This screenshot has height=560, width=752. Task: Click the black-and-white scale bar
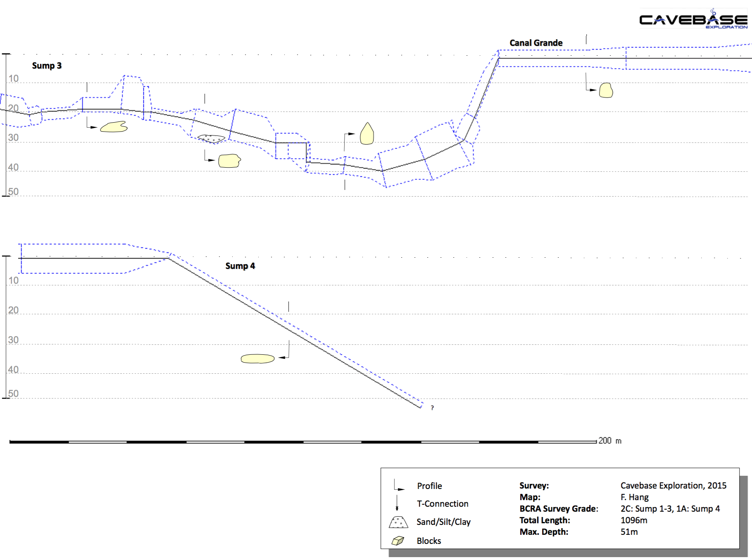click(x=303, y=442)
